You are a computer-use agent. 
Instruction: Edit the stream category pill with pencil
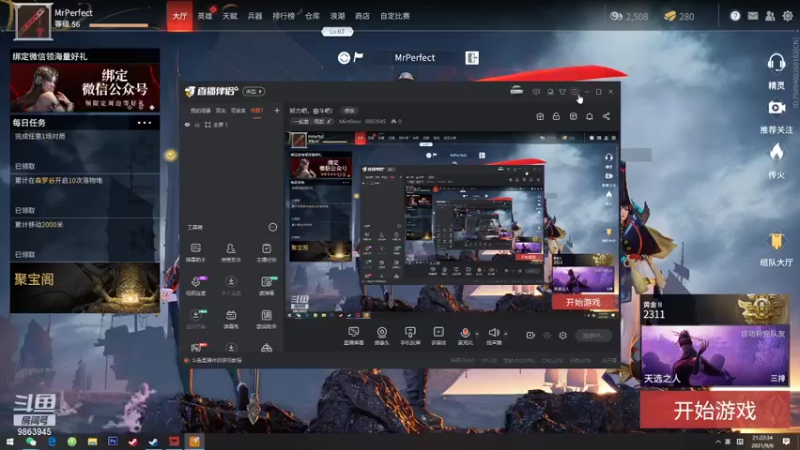click(x=312, y=121)
